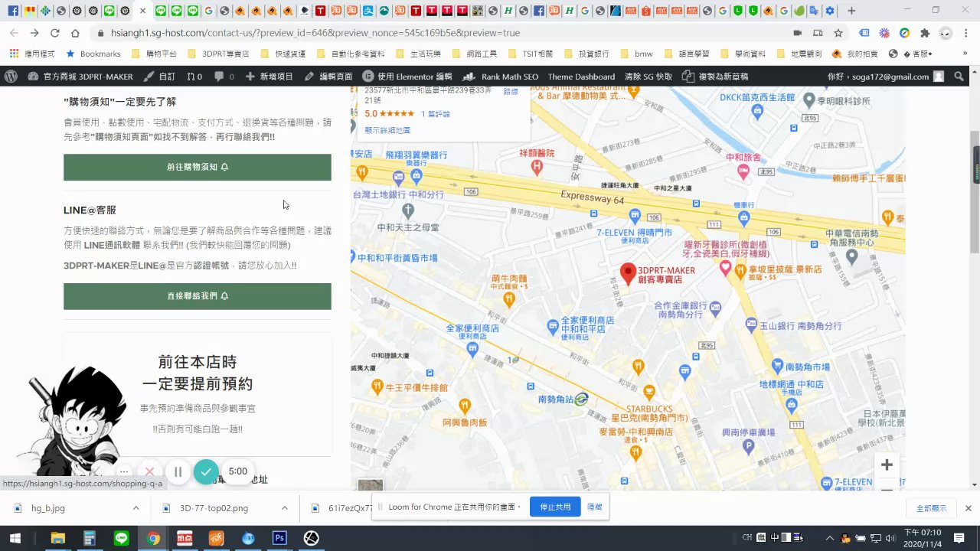
Task: Open comments bubble in WordPress admin bar
Action: point(224,77)
